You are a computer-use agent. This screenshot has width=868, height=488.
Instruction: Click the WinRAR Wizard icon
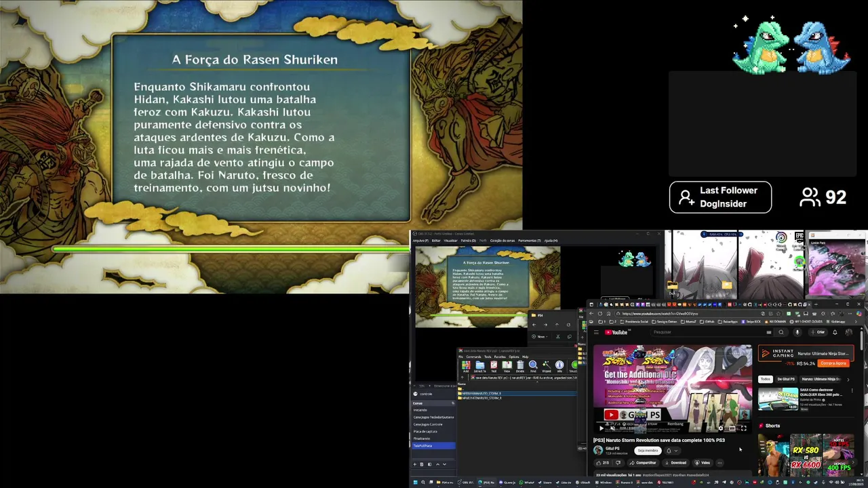pos(547,366)
